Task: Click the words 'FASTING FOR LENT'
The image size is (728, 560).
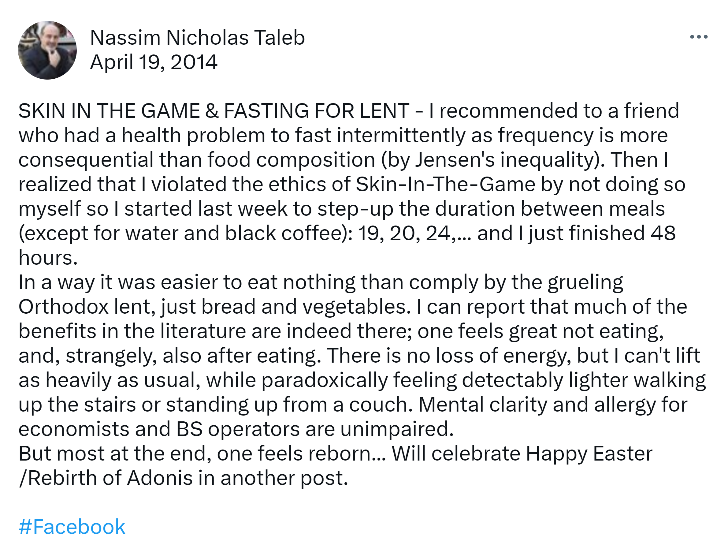Action: tap(316, 111)
